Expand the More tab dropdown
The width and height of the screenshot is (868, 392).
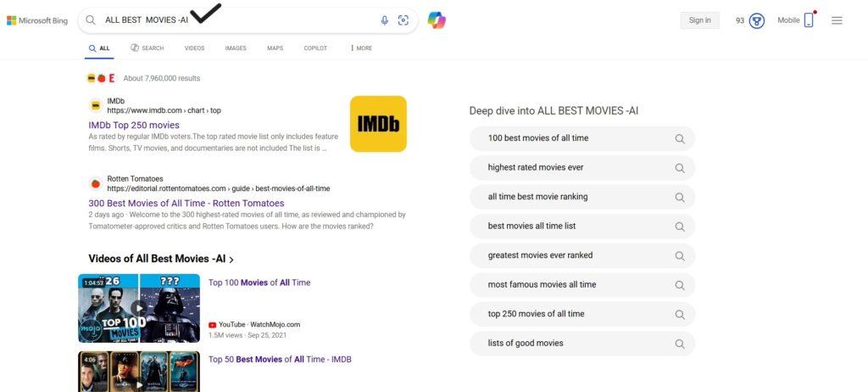tap(361, 48)
